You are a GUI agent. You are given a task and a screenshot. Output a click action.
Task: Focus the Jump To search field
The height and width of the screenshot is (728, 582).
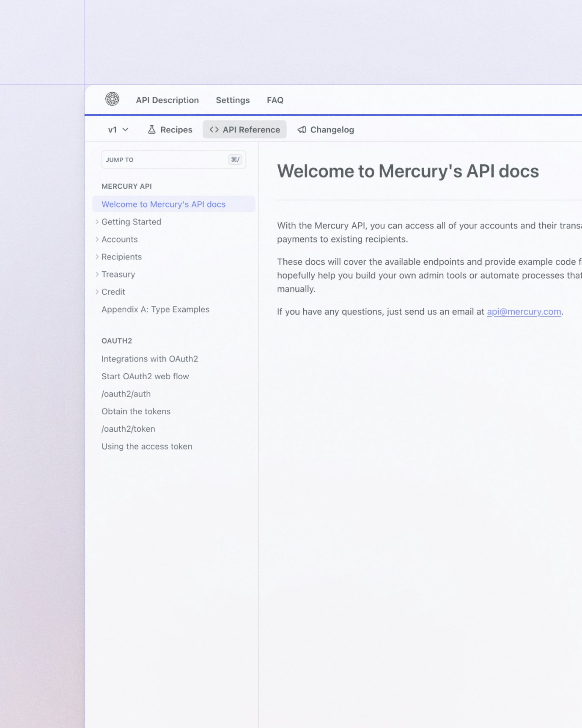165,160
